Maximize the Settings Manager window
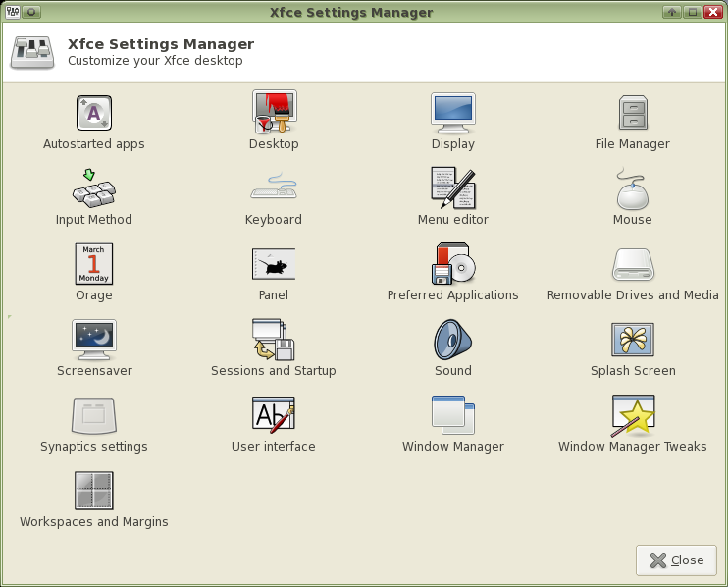728x587 pixels. (693, 12)
